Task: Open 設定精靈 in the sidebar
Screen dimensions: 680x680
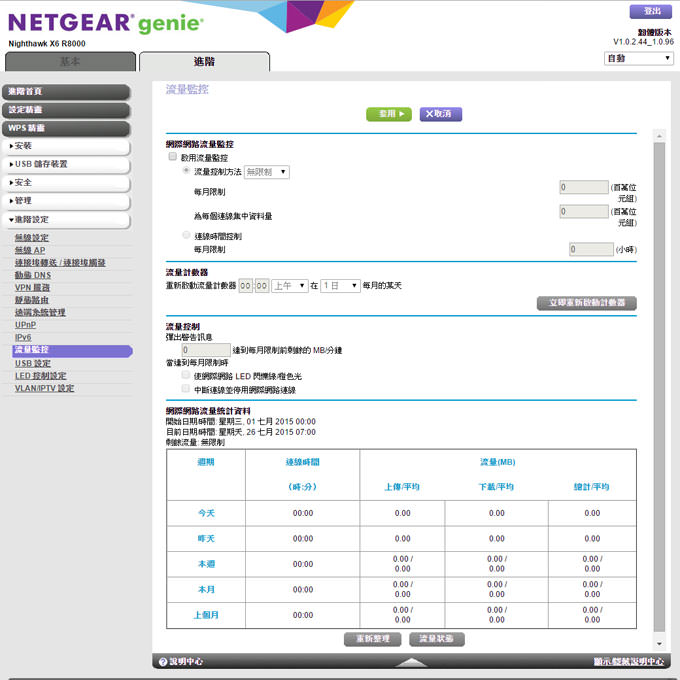Action: point(66,110)
